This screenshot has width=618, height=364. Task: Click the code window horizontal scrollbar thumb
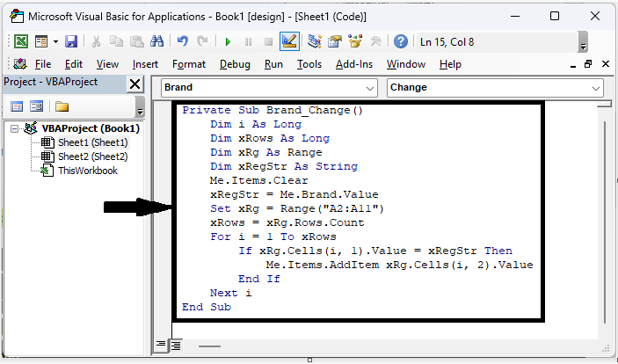click(210, 346)
